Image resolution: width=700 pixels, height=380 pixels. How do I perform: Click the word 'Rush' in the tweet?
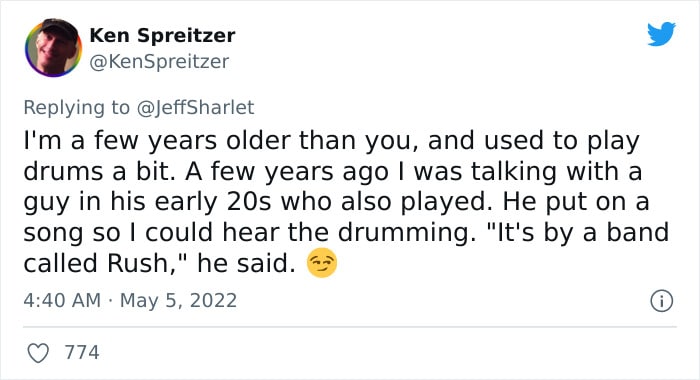138,263
